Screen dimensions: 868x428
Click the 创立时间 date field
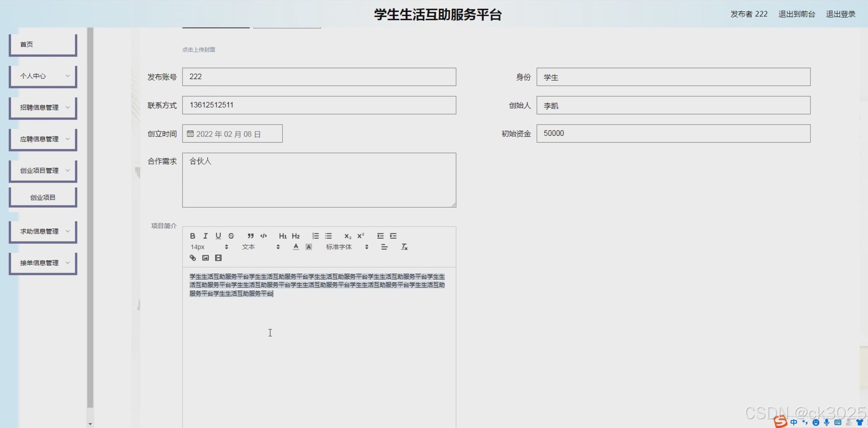pyautogui.click(x=232, y=134)
